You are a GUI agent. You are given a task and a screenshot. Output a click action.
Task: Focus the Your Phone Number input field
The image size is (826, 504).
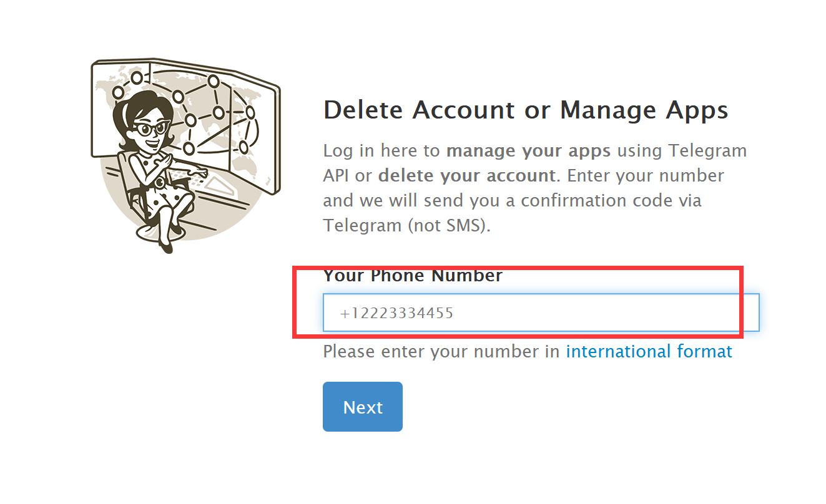click(541, 313)
